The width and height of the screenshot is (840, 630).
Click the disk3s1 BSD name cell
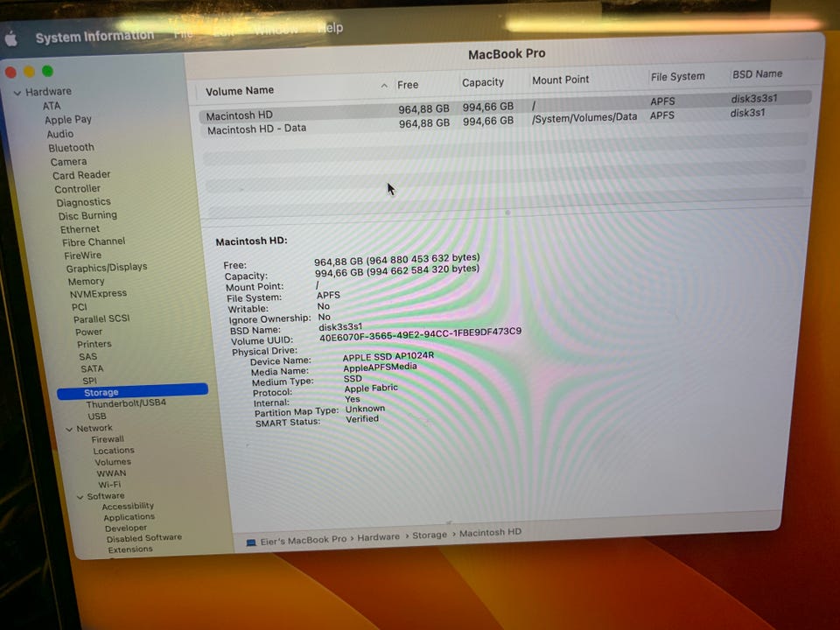point(747,113)
